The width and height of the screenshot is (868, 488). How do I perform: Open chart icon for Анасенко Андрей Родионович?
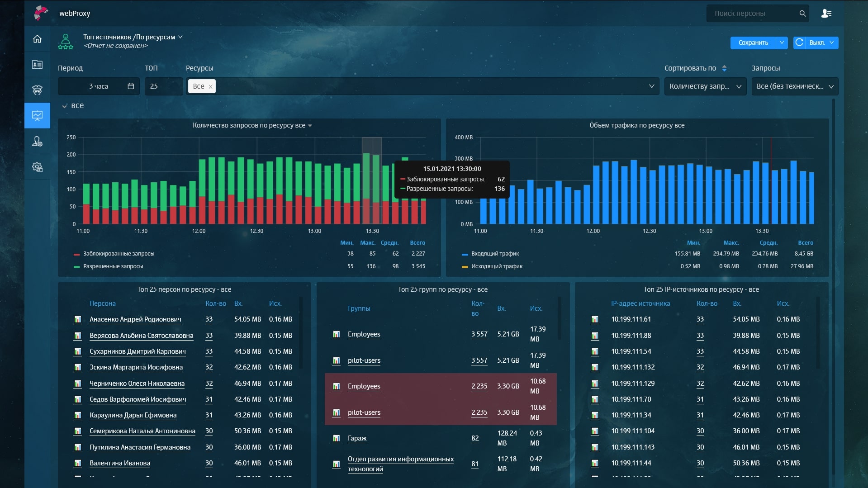(78, 320)
